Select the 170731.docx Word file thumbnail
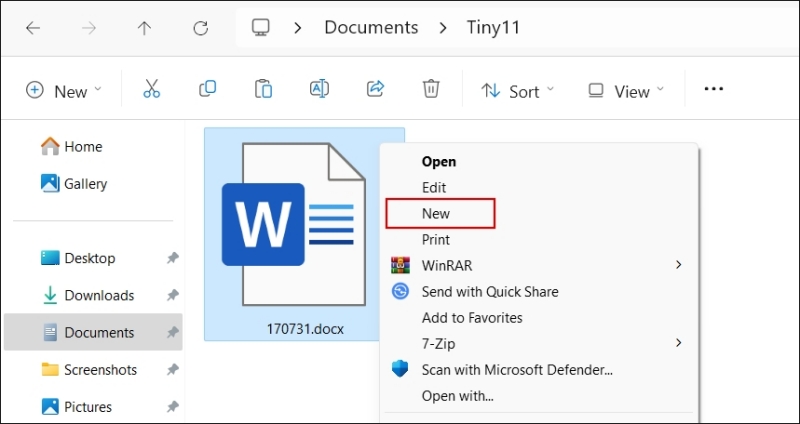Viewport: 800px width, 424px height. click(294, 225)
